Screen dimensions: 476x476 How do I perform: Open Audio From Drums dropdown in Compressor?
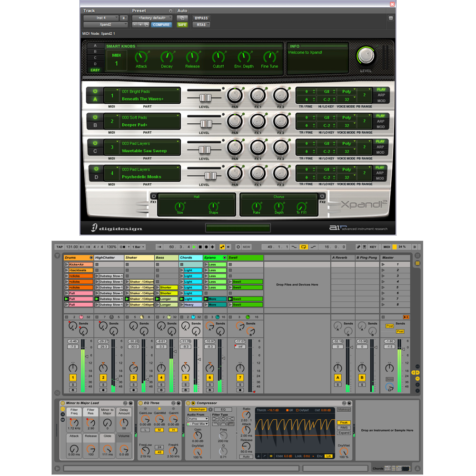tap(198, 419)
